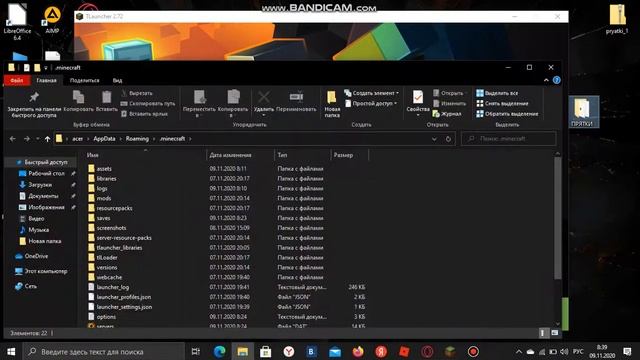This screenshot has height=360, width=640.
Task: Create a New folder from ribbon
Action: [332, 104]
